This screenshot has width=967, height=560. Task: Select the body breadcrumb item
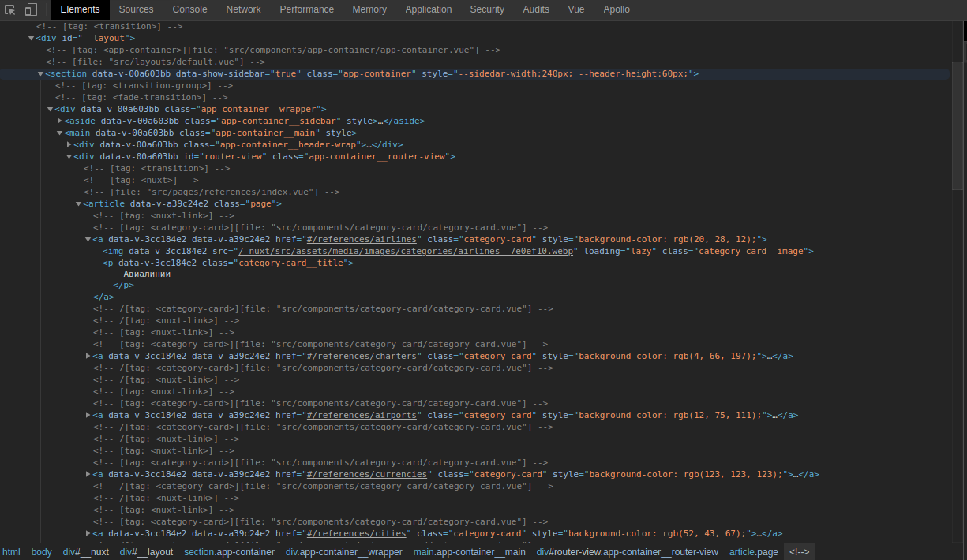coord(41,552)
